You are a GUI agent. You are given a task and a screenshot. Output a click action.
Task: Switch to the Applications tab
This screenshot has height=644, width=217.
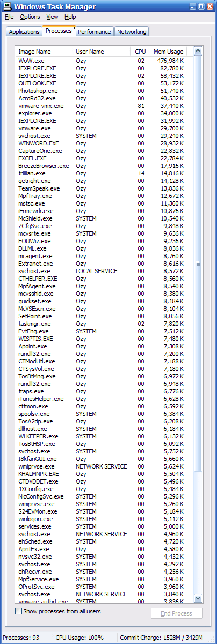tap(24, 32)
